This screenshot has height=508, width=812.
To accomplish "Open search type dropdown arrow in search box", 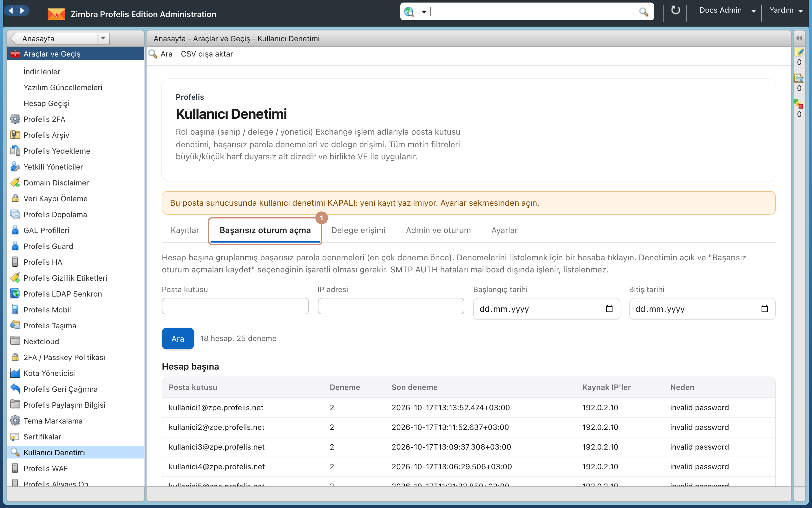I will 424,12.
